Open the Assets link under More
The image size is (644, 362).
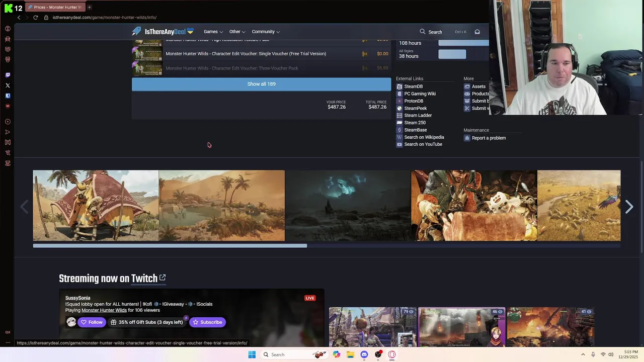475,86
